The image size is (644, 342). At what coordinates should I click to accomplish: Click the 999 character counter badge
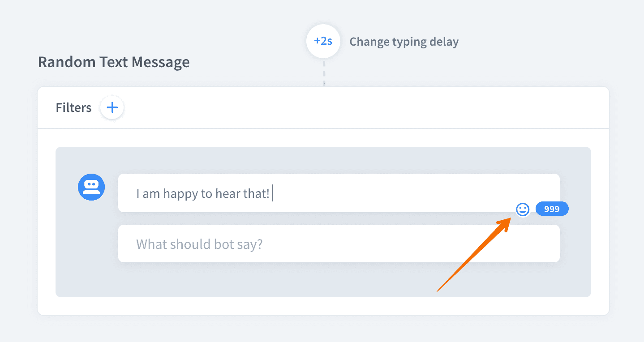[x=552, y=209]
